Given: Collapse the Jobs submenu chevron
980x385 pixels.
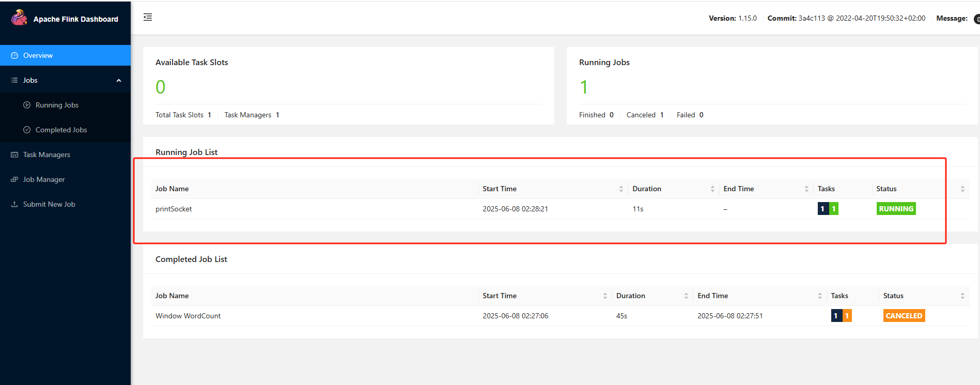Looking at the screenshot, I should 119,80.
